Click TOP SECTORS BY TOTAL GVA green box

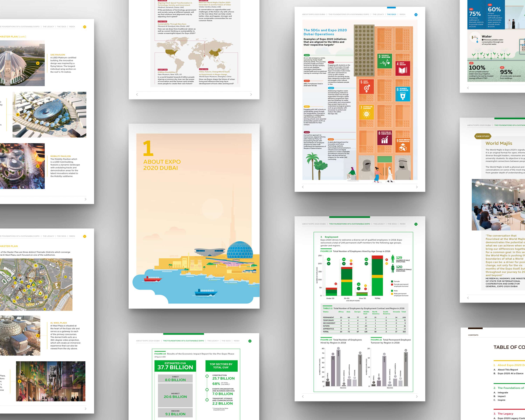(221, 366)
